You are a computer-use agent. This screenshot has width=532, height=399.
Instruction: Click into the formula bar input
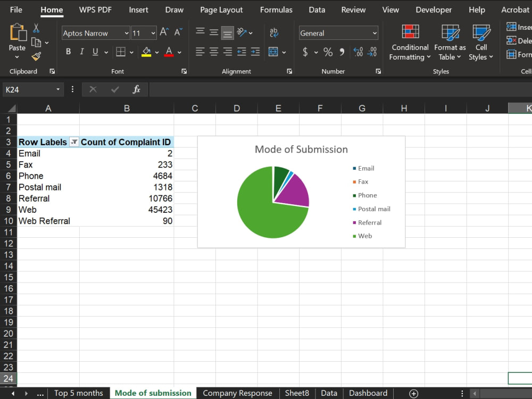(x=340, y=89)
